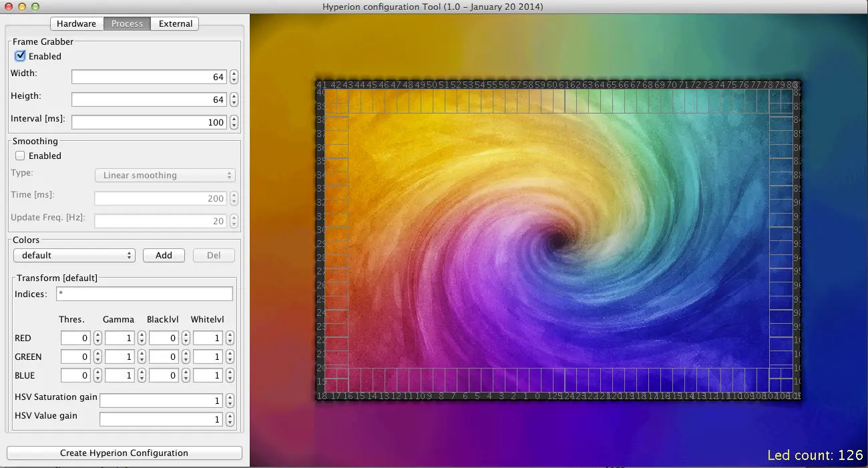Enable the Smoothing checkbox
Viewport: 868px width, 468px height.
(20, 156)
